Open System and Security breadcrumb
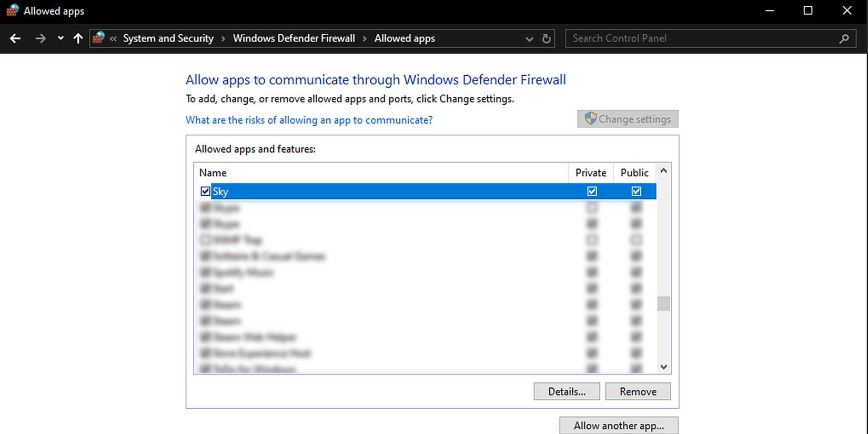 168,38
